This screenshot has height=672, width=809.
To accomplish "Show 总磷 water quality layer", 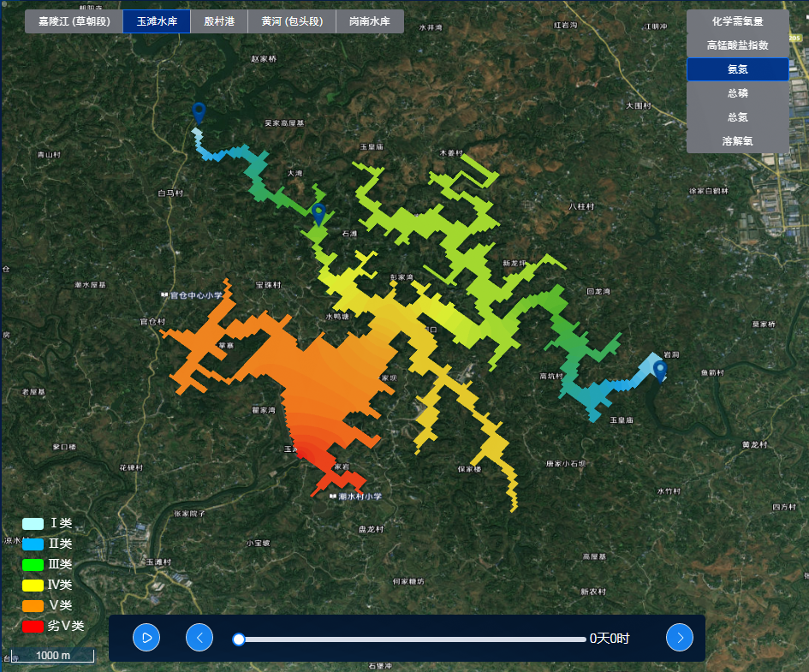I will [737, 93].
